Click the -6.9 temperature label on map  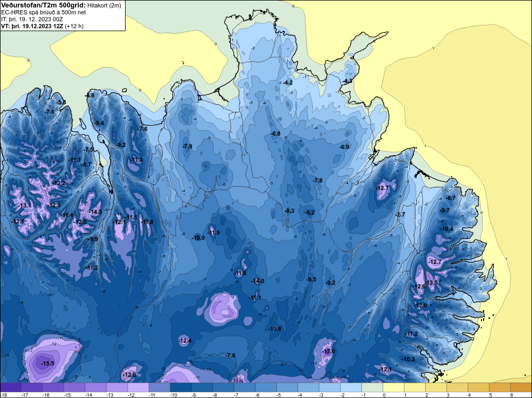pos(344,147)
